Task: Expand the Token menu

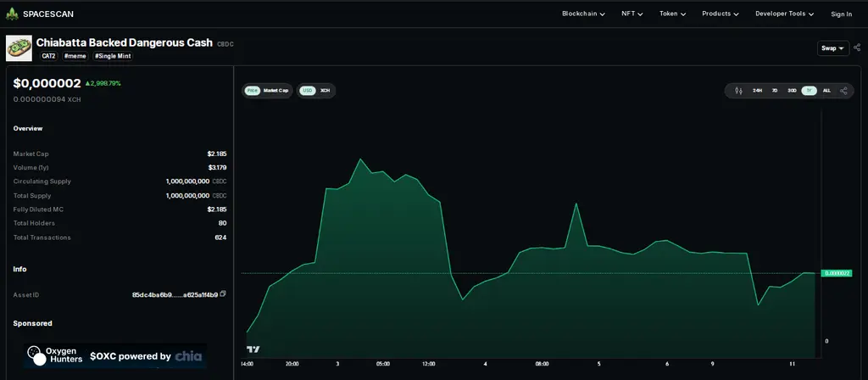Action: [x=672, y=14]
